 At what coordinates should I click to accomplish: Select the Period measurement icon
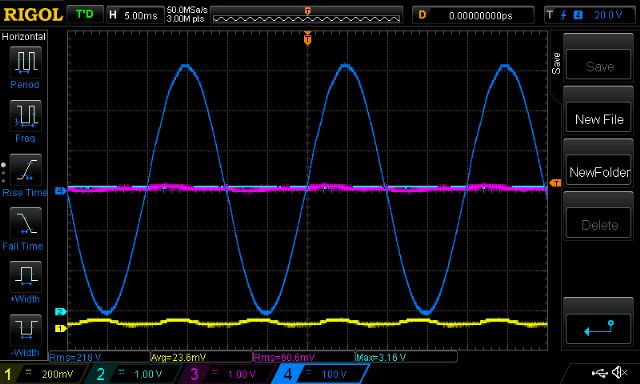[25, 62]
